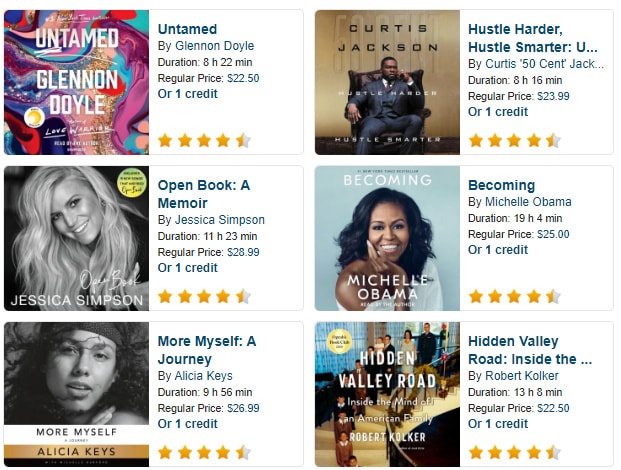
Task: Click 'Or 1 credit' for Hidden Valley Road
Action: pyautogui.click(x=498, y=423)
